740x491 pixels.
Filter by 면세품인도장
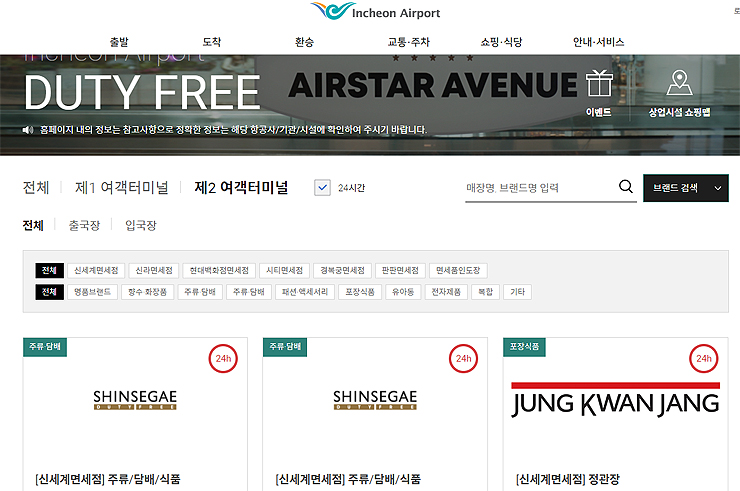[458, 271]
